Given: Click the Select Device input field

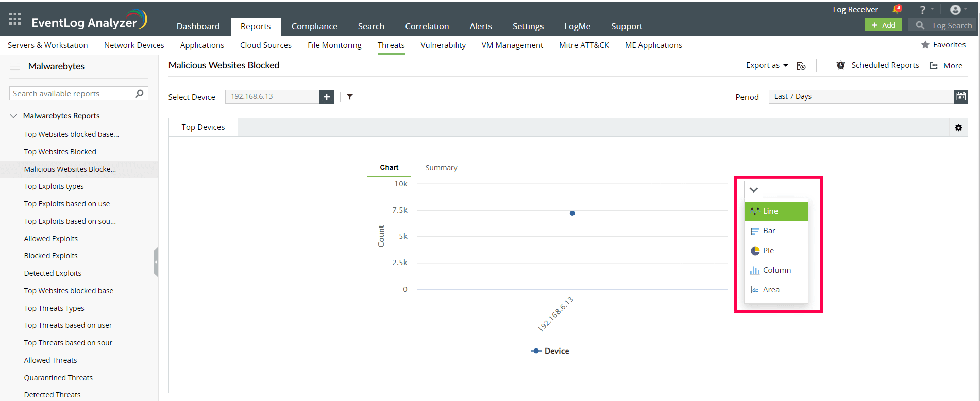Looking at the screenshot, I should tap(272, 97).
